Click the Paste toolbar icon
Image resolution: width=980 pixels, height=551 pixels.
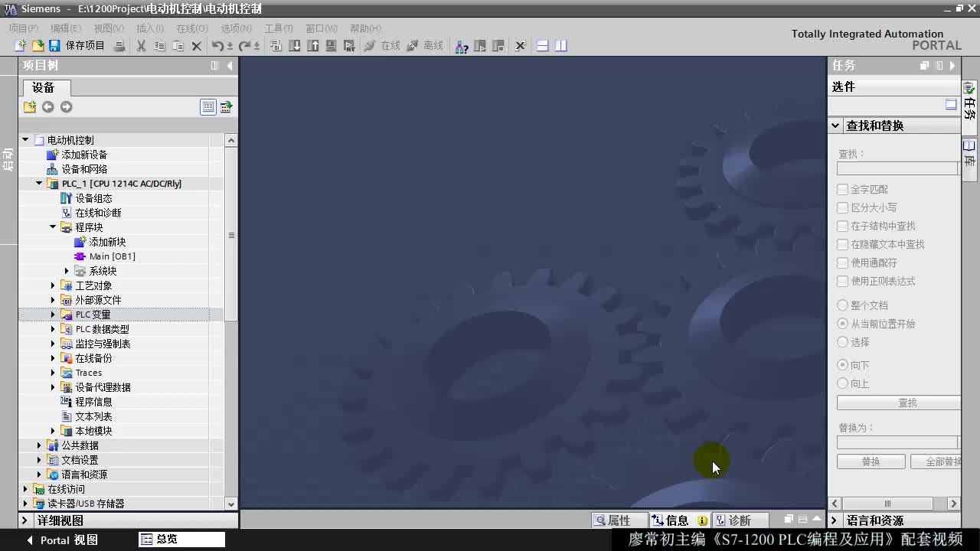pyautogui.click(x=178, y=46)
